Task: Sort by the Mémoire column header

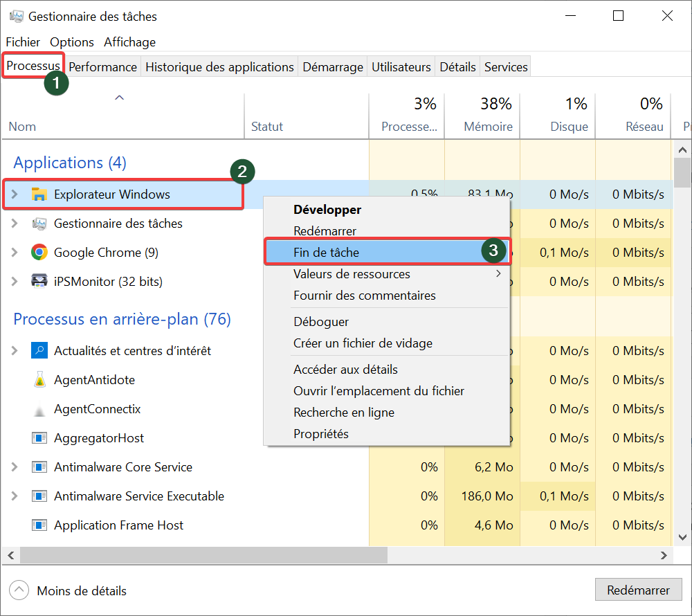Action: pyautogui.click(x=482, y=116)
